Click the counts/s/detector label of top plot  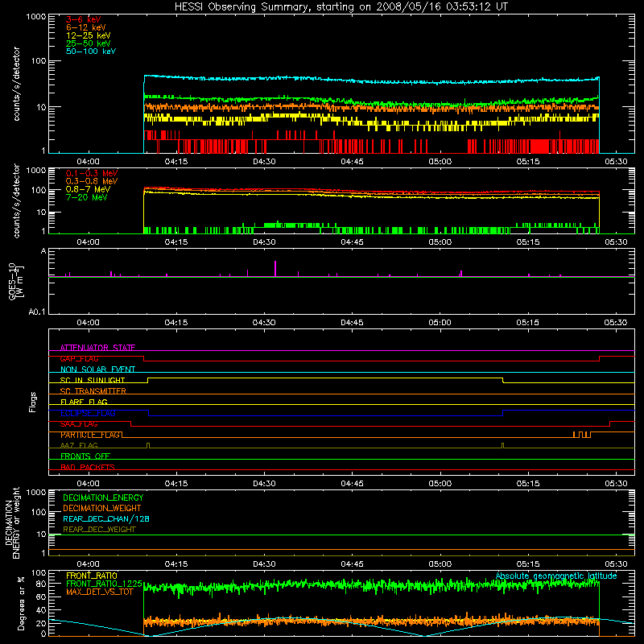click(x=16, y=84)
